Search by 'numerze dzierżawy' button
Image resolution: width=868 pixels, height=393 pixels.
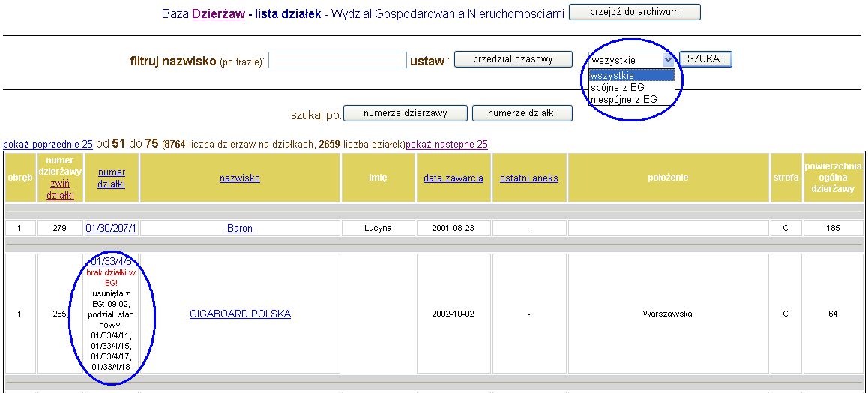(x=405, y=113)
